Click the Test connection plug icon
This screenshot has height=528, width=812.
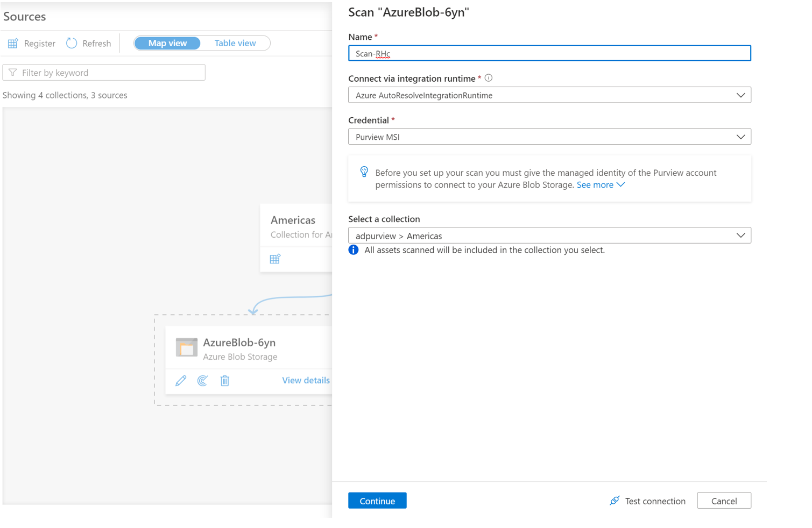(614, 500)
